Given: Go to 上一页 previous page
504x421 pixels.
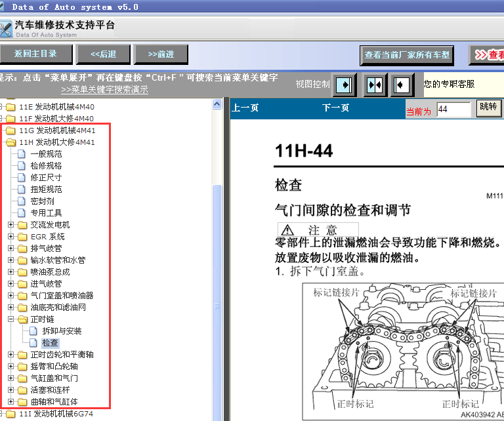Looking at the screenshot, I should pyautogui.click(x=245, y=108).
